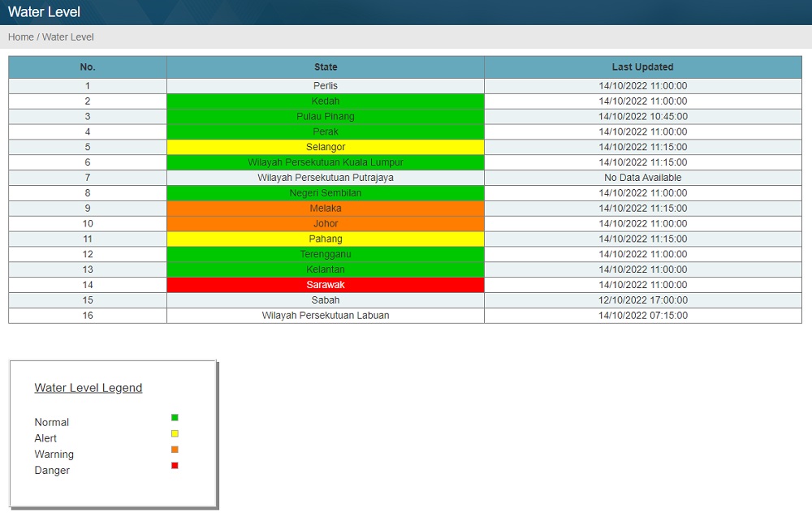Open the Kedah state link
Image resolution: width=812 pixels, height=517 pixels.
point(326,101)
